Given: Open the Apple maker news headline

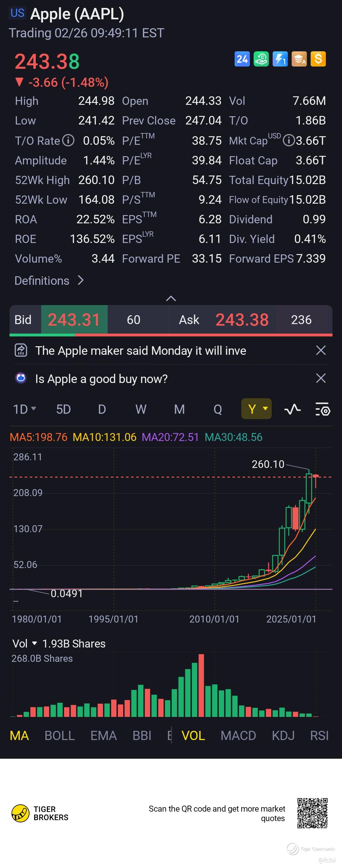Looking at the screenshot, I should click(x=141, y=350).
